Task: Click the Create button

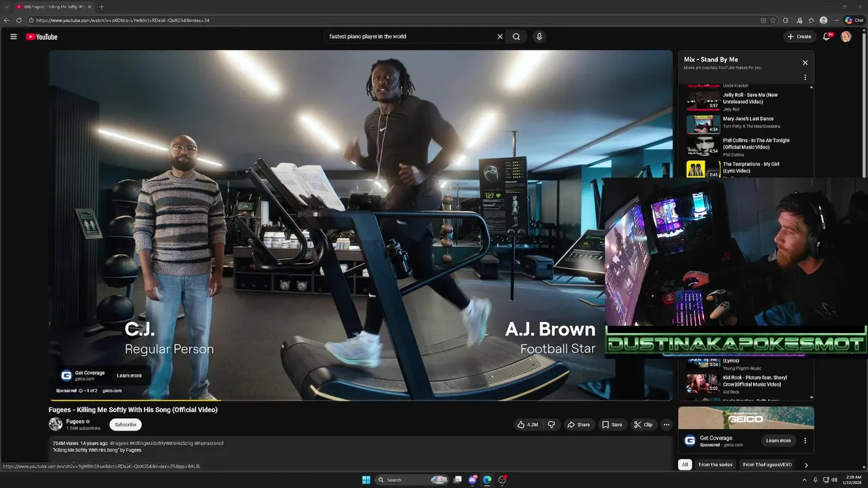Action: coord(799,37)
